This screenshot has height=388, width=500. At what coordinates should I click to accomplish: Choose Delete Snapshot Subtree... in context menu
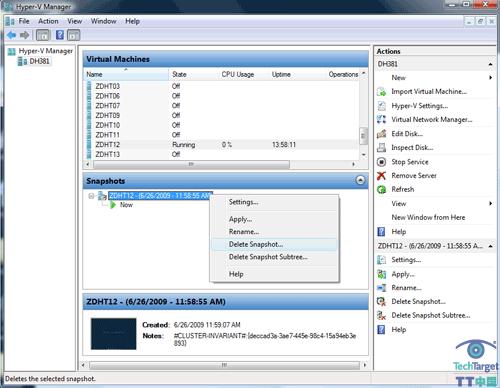pos(274,257)
